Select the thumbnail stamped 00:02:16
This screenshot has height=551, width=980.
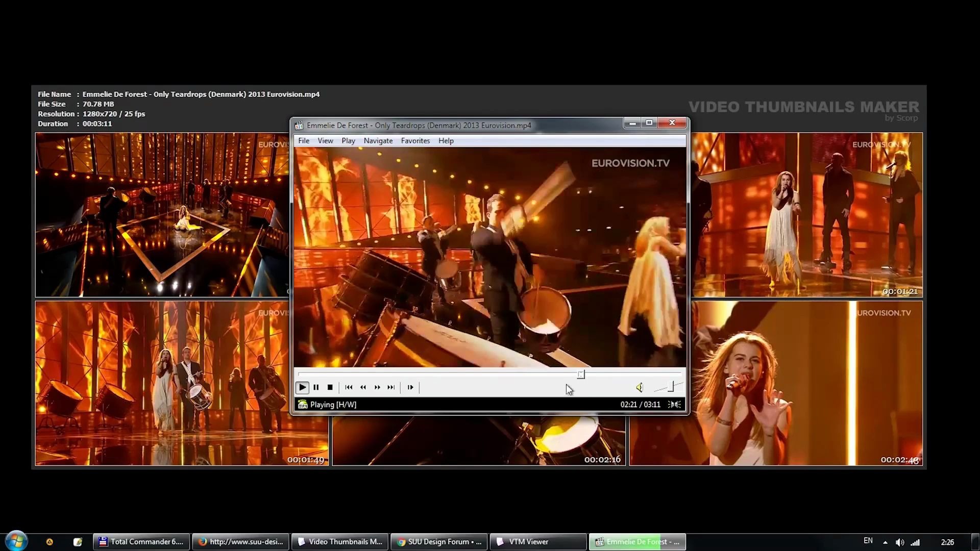pos(479,440)
